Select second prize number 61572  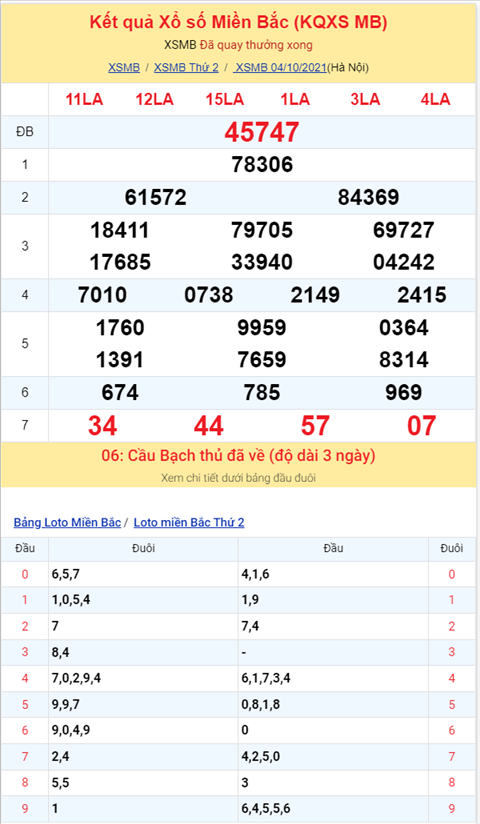[x=156, y=198]
